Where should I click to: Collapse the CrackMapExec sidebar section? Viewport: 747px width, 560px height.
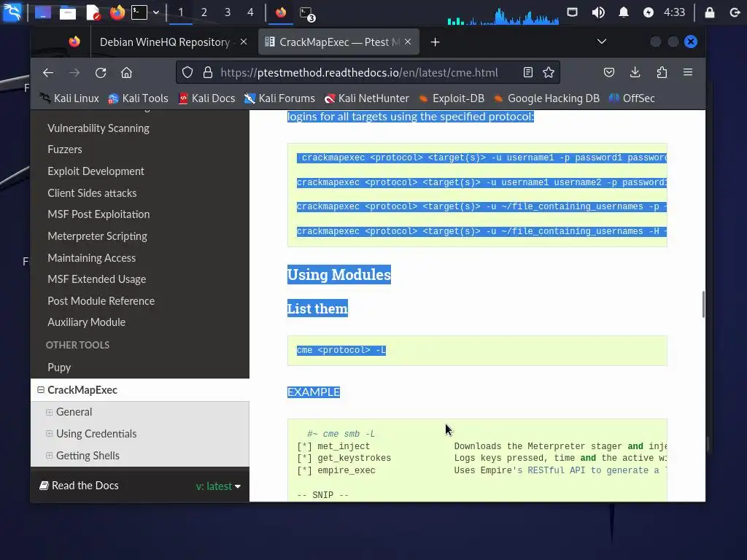(41, 390)
